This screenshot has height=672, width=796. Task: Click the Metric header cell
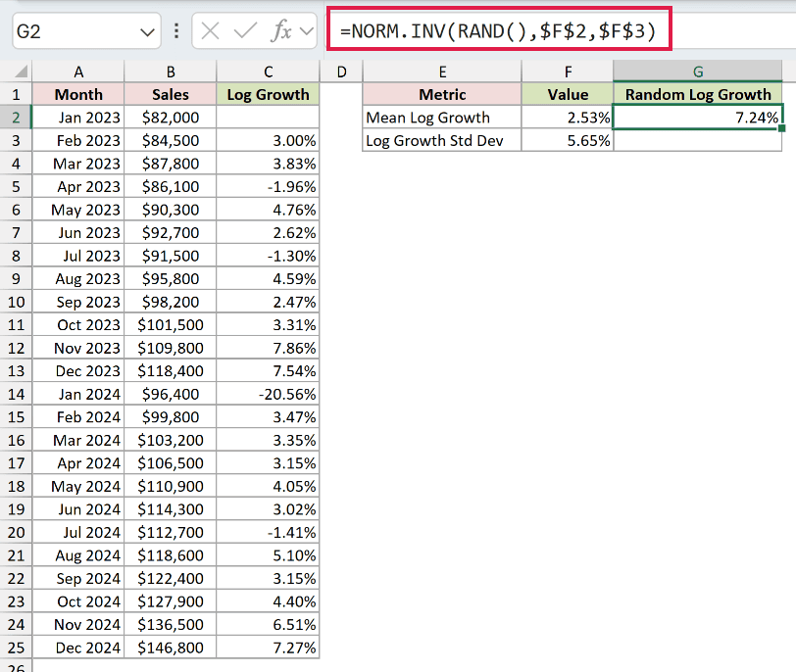[442, 94]
